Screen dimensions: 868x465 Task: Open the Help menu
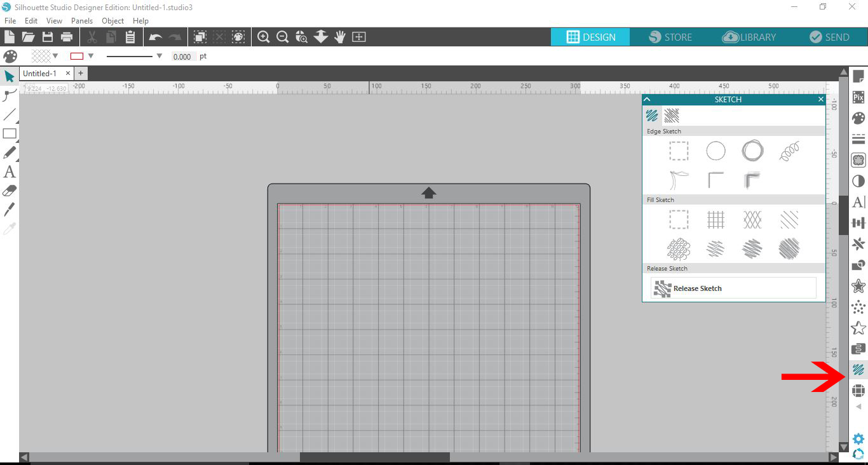140,21
